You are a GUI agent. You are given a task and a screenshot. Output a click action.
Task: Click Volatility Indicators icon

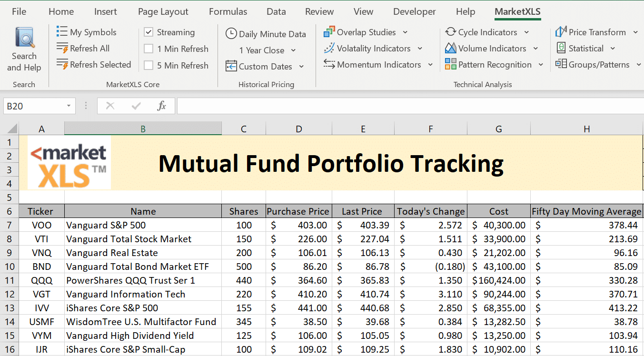(329, 48)
